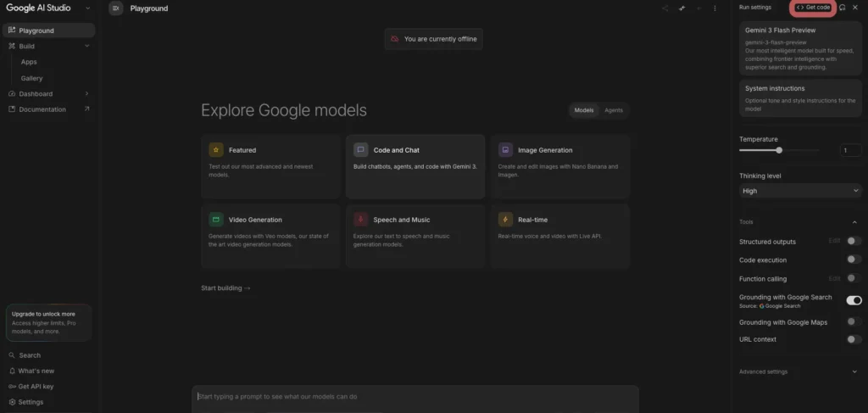This screenshot has width=868, height=413.
Task: Click the compare mode icon in top bar
Action: [682, 8]
